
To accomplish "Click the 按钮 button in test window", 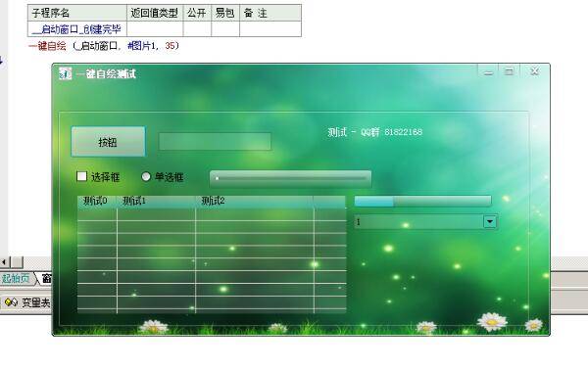I will [x=108, y=142].
